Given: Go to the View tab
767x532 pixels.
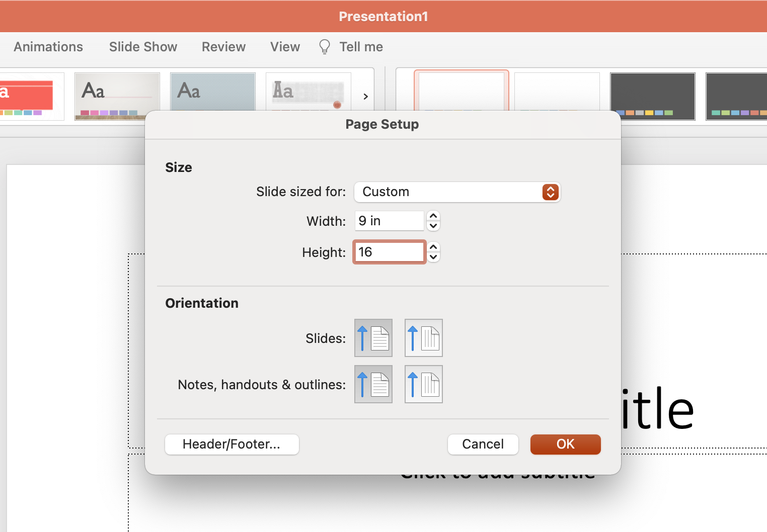Looking at the screenshot, I should 285,47.
